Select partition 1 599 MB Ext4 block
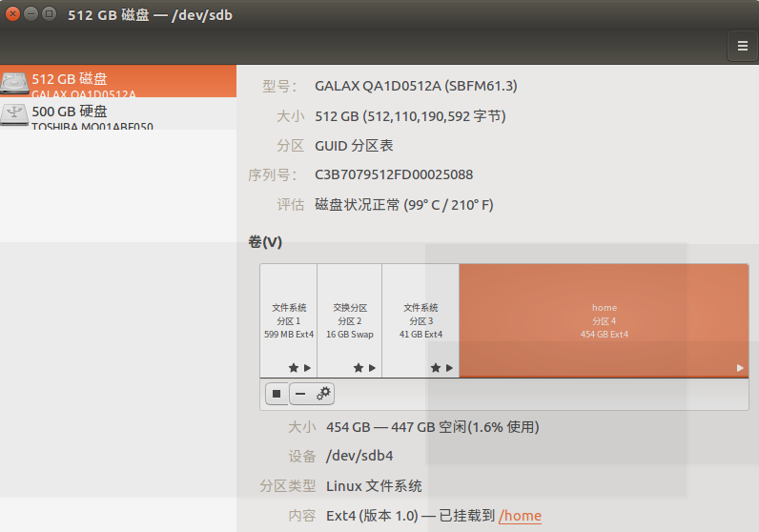The height and width of the screenshot is (532, 759). pyautogui.click(x=289, y=320)
